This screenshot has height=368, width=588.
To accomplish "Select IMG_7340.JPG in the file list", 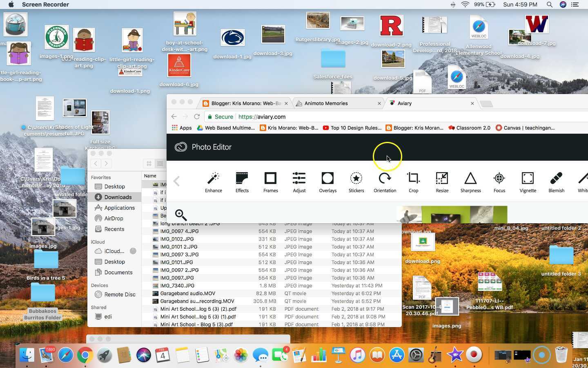I will point(178,285).
